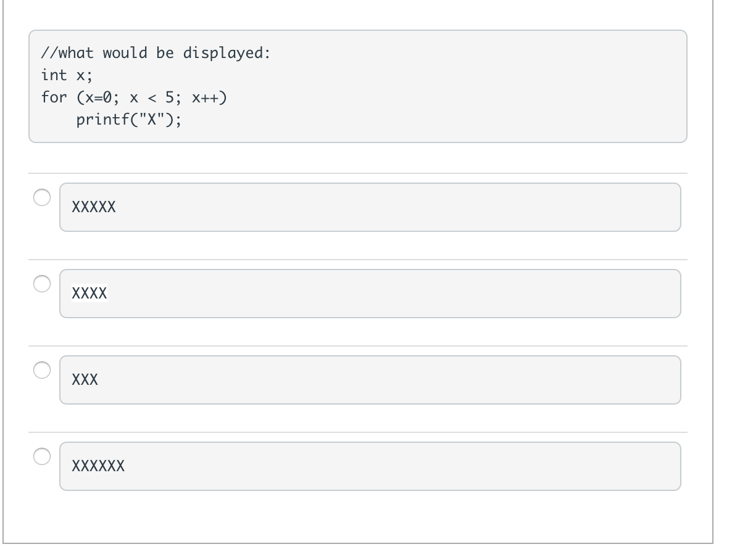
Task: Click the highlighted XXXX answer text
Action: [89, 293]
